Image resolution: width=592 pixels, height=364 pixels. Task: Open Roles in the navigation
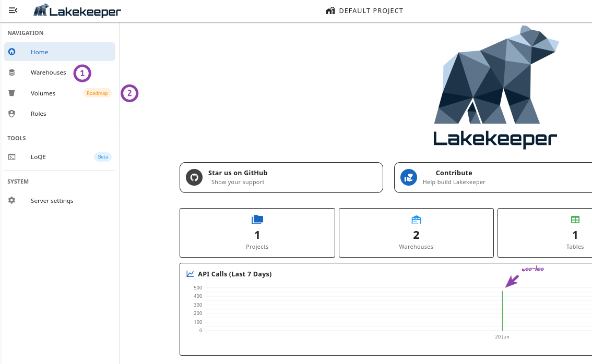click(60, 114)
